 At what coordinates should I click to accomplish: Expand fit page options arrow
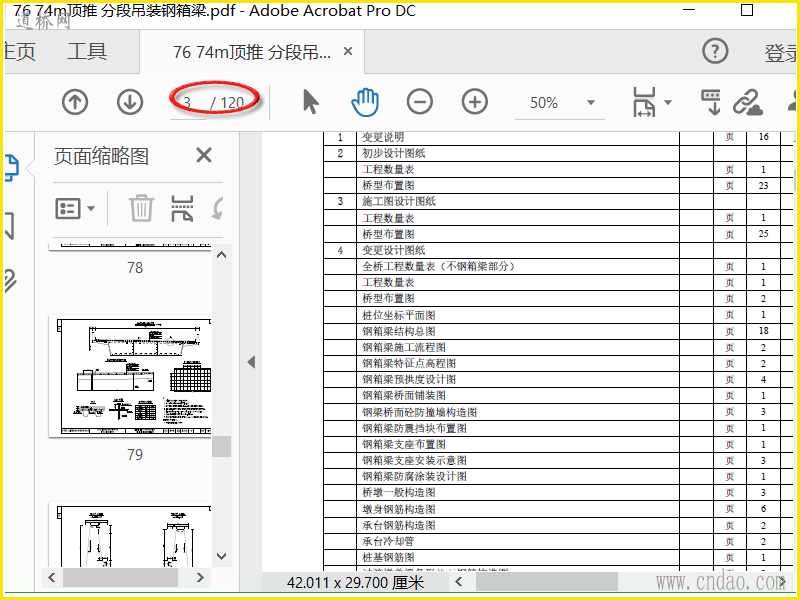click(x=667, y=103)
